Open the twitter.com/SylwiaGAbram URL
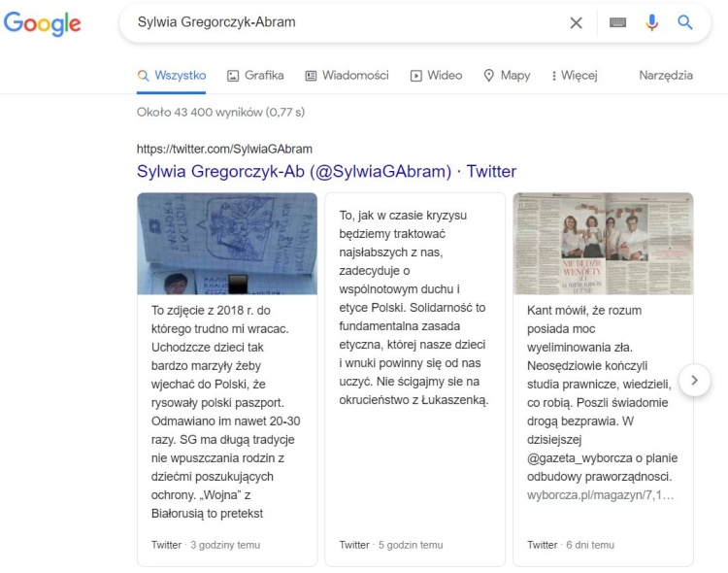The height and width of the screenshot is (573, 728). pos(224,150)
